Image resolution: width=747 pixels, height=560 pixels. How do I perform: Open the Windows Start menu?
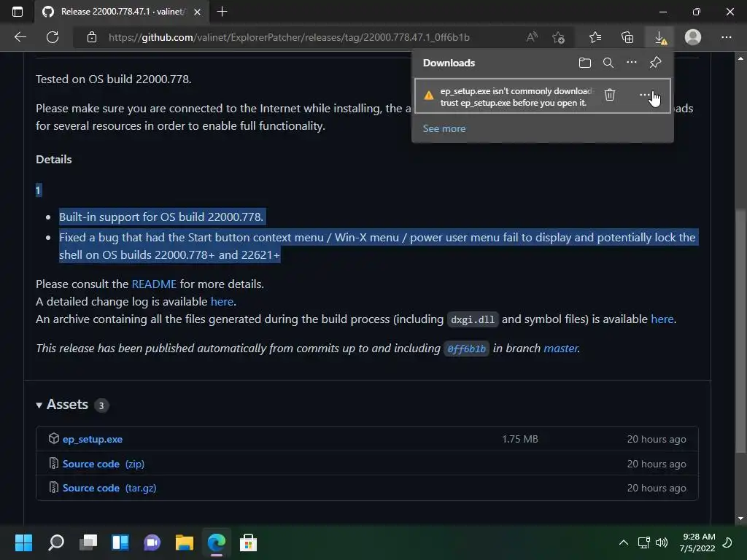[23, 542]
